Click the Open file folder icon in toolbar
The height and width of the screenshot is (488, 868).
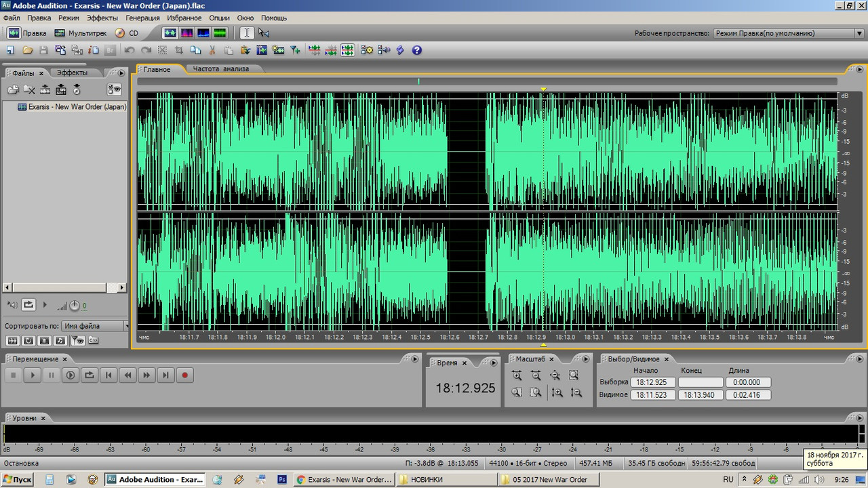click(x=27, y=50)
